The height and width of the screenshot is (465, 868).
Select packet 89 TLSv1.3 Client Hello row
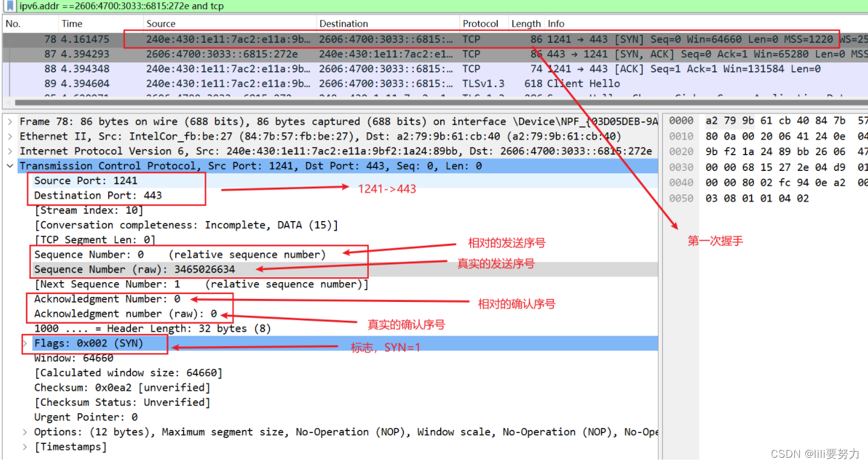tap(435, 83)
